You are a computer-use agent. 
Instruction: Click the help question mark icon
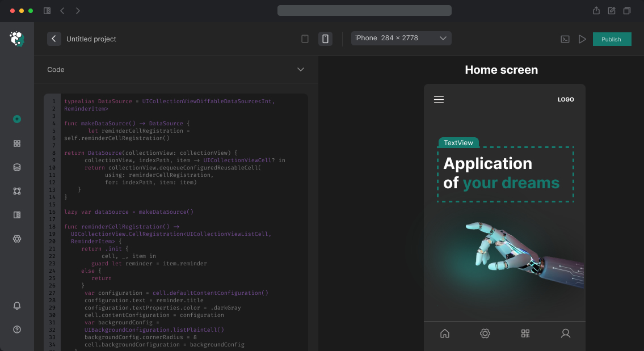click(17, 329)
